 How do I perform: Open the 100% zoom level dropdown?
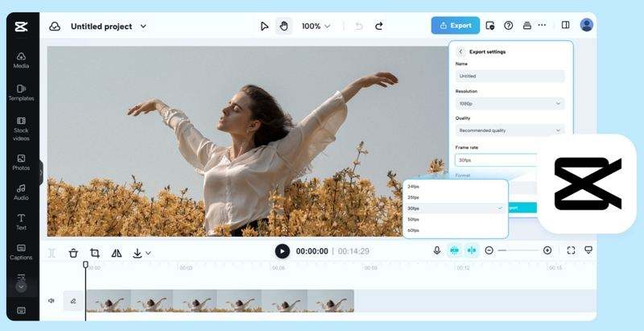pyautogui.click(x=316, y=26)
